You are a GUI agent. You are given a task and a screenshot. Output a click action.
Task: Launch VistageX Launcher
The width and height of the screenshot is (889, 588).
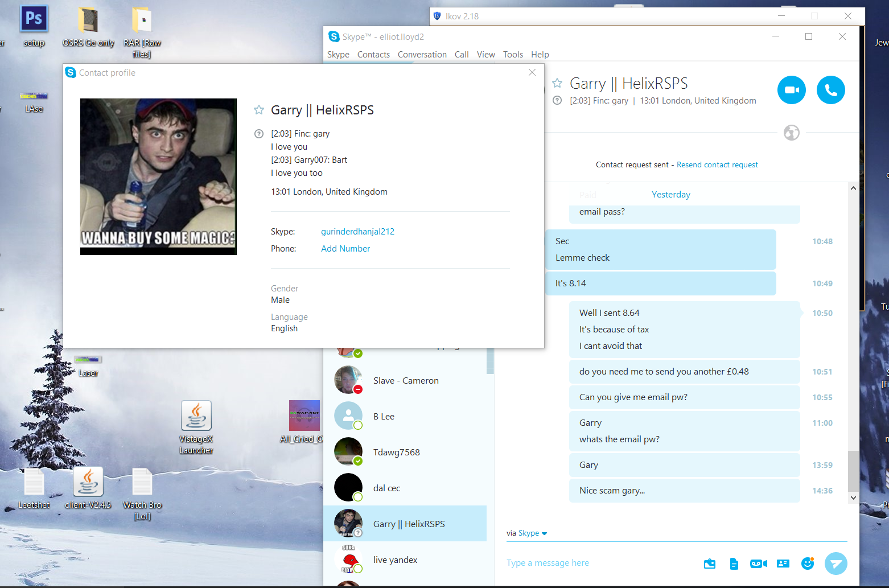[196, 427]
